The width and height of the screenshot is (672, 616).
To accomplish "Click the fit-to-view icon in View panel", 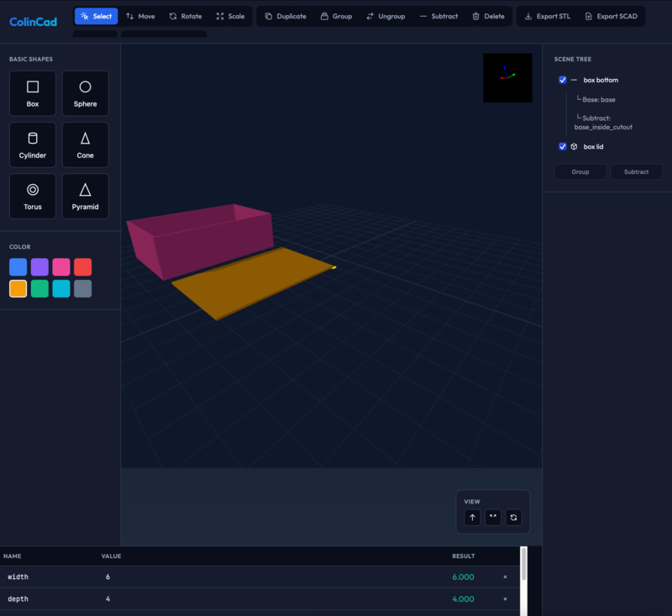I will pyautogui.click(x=493, y=518).
